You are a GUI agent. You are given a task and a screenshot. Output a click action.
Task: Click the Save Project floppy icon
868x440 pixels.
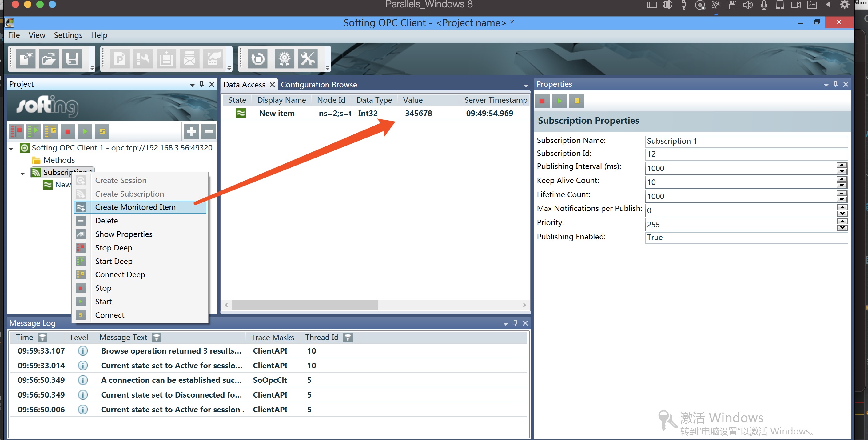(72, 59)
